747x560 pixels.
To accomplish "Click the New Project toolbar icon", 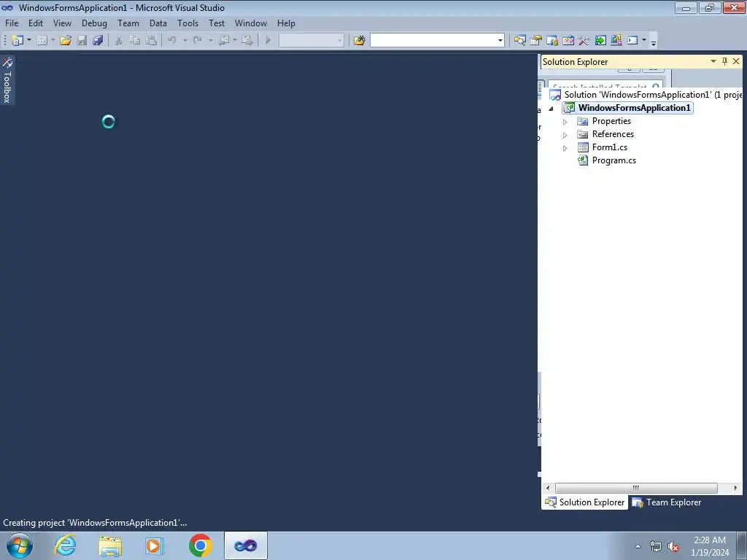I will (x=18, y=41).
